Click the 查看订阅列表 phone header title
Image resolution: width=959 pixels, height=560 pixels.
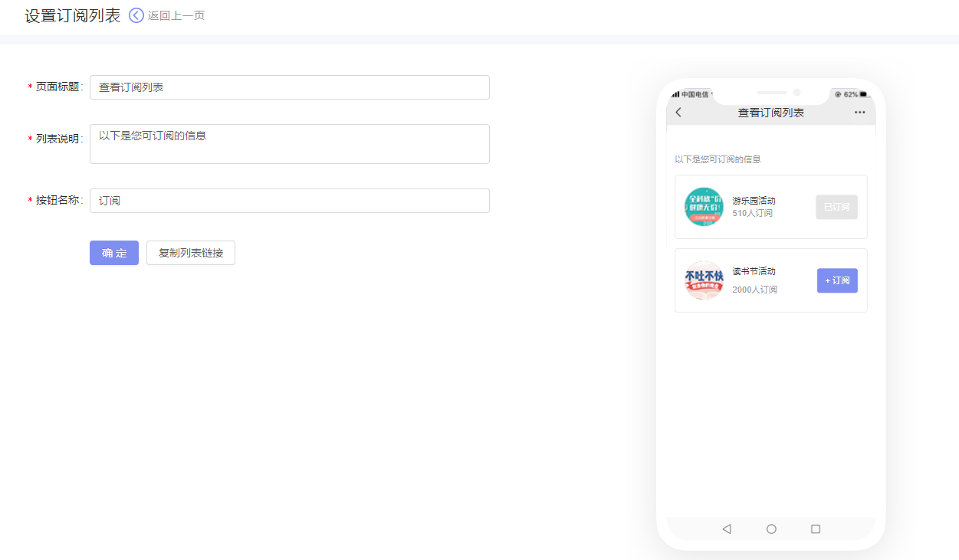tap(771, 113)
